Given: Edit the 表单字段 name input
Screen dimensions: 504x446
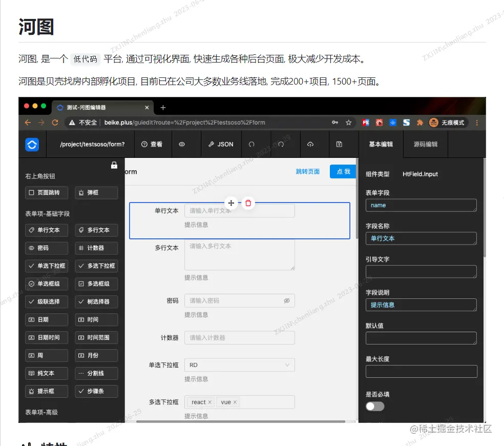Looking at the screenshot, I should click(421, 205).
